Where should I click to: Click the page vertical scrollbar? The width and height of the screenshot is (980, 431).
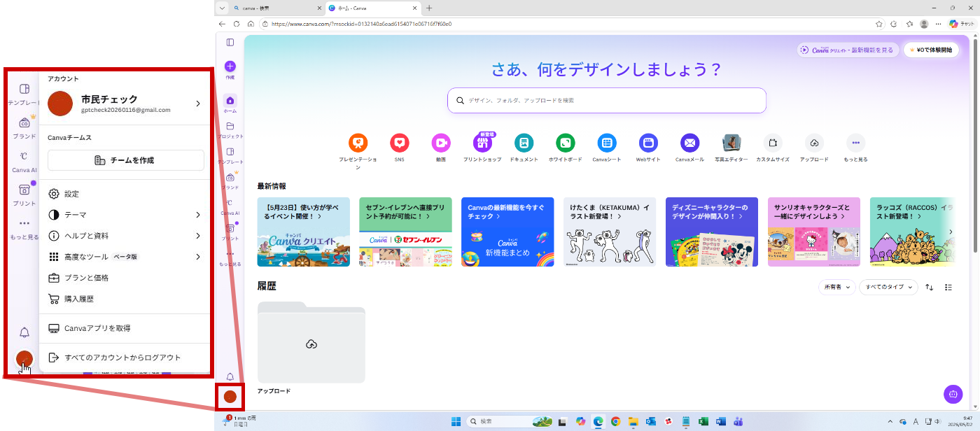[976, 147]
